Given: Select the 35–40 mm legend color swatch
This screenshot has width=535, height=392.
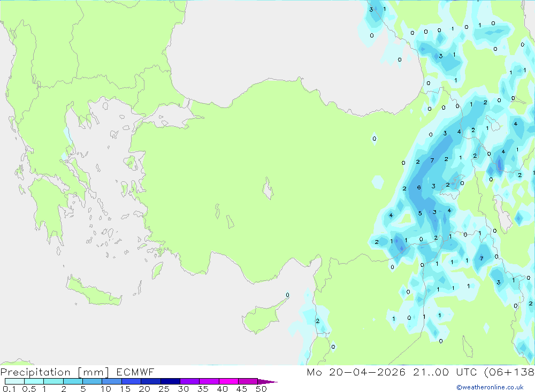Looking at the screenshot, I should (209, 381).
